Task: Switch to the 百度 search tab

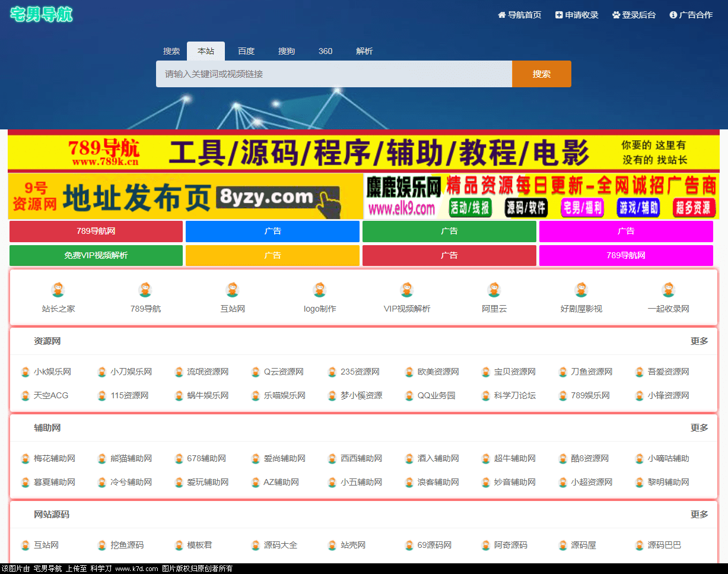Action: pos(246,51)
